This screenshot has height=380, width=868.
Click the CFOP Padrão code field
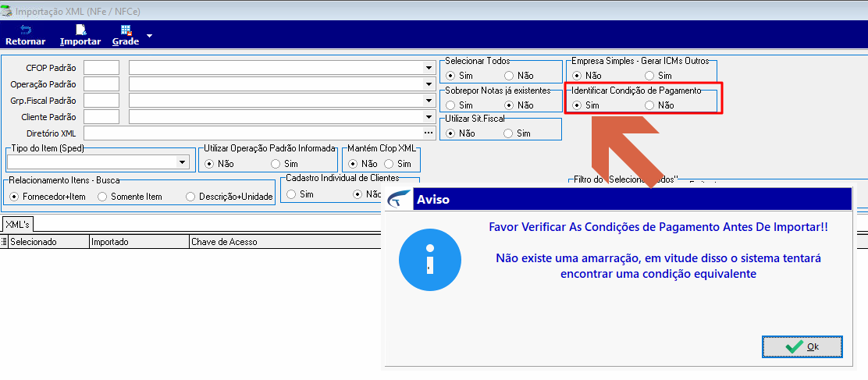tap(101, 67)
